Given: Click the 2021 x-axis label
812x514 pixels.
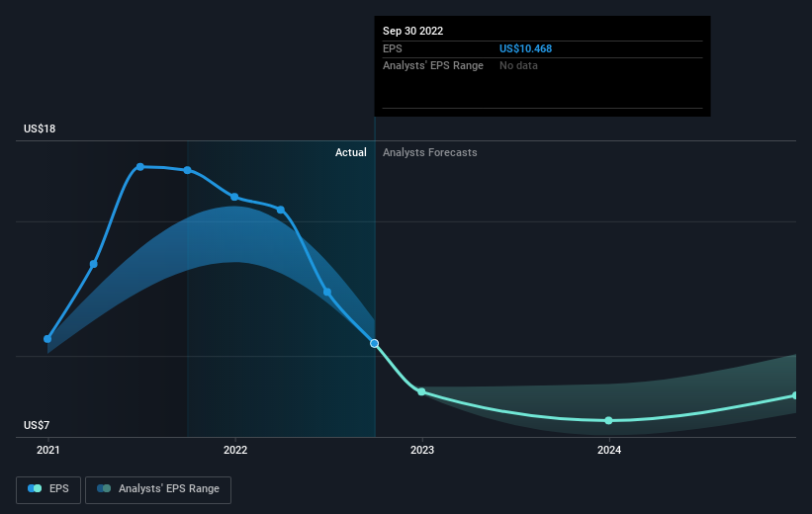Looking at the screenshot, I should point(48,451).
